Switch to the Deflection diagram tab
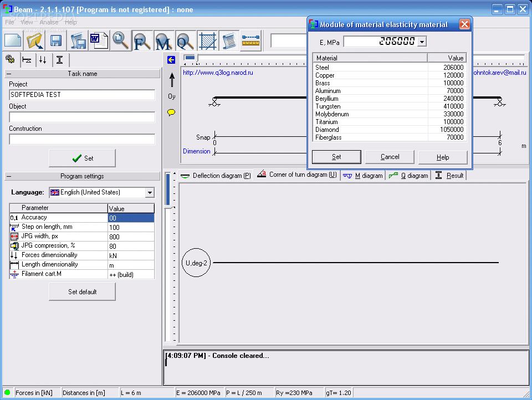 pyautogui.click(x=216, y=175)
